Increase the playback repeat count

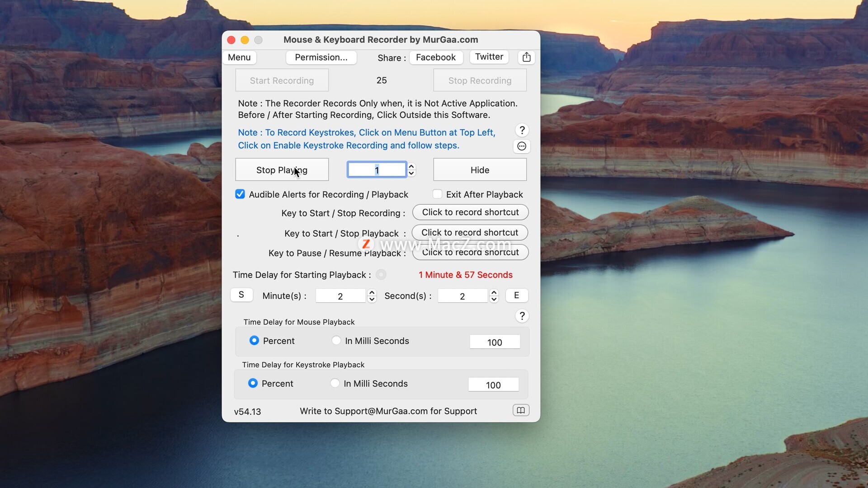411,167
